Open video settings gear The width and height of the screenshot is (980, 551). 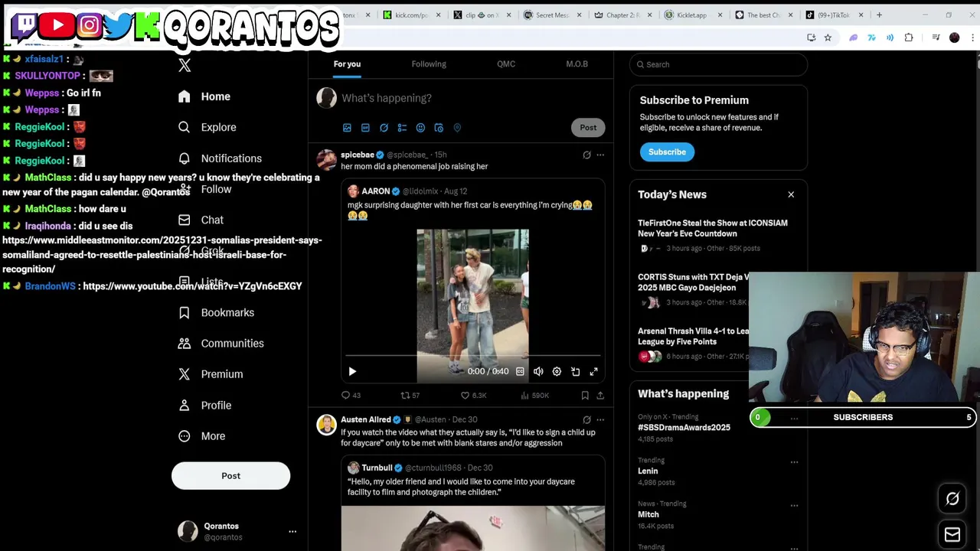(557, 371)
